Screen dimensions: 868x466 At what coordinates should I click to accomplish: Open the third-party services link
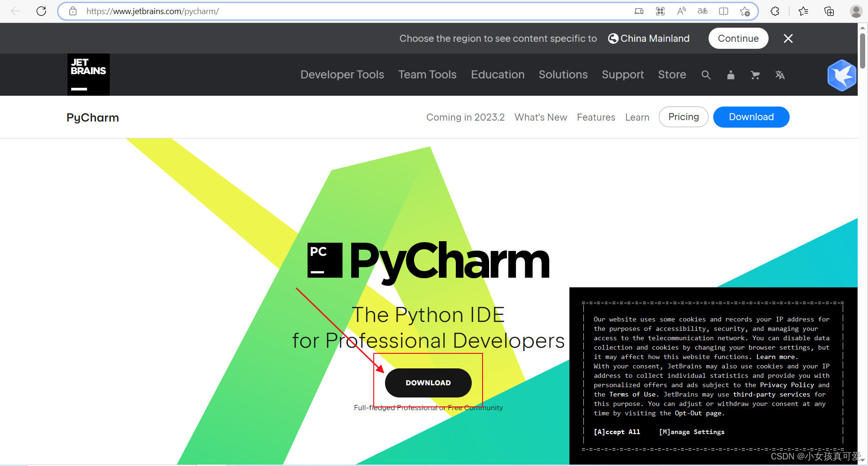click(771, 394)
